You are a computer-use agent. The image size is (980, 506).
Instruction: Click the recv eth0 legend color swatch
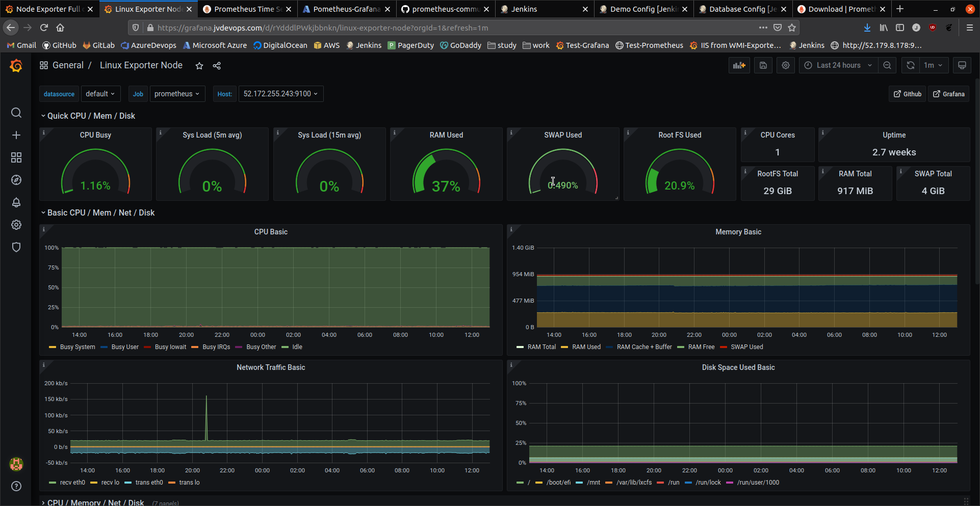(x=53, y=483)
